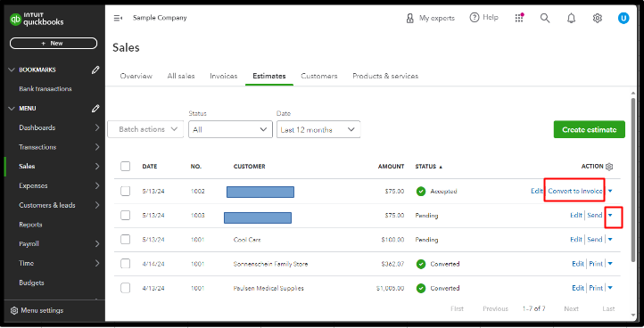Open Bank transactions bookmark
The image size is (644, 328).
[x=45, y=88]
